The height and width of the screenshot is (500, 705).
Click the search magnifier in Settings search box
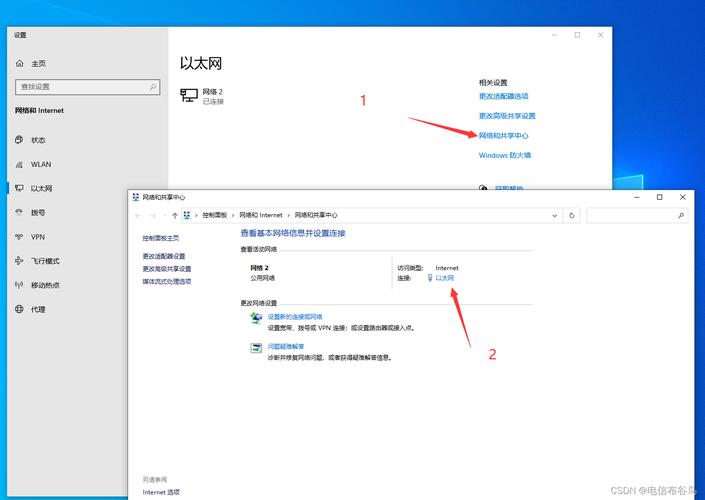(153, 87)
